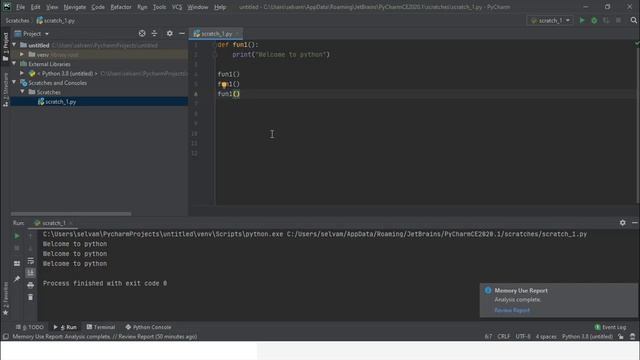This screenshot has height=360, width=640.
Task: Click the restore layout icon in Run panel
Action: pos(17,264)
